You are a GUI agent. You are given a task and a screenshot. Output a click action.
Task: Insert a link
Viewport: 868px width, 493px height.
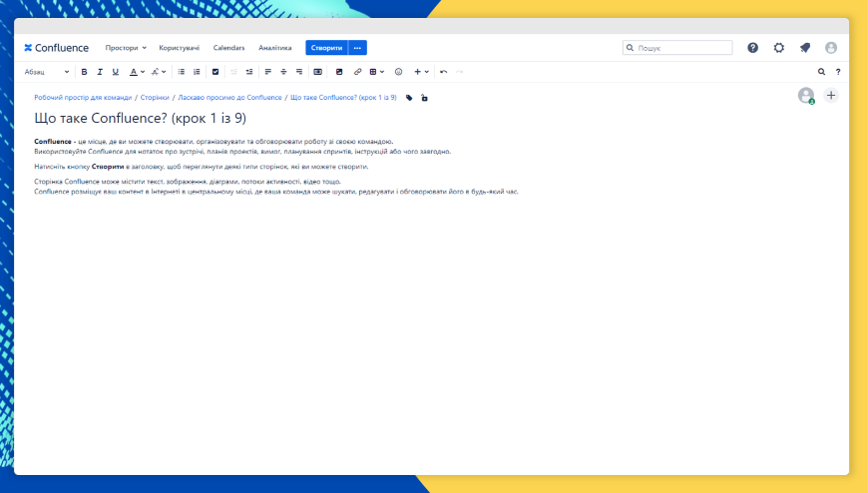pos(357,72)
